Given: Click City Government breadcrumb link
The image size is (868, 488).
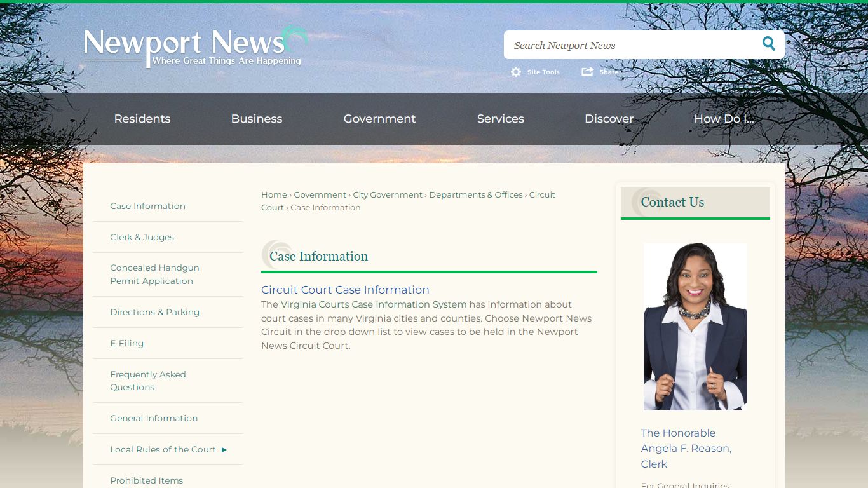Looking at the screenshot, I should pyautogui.click(x=388, y=194).
